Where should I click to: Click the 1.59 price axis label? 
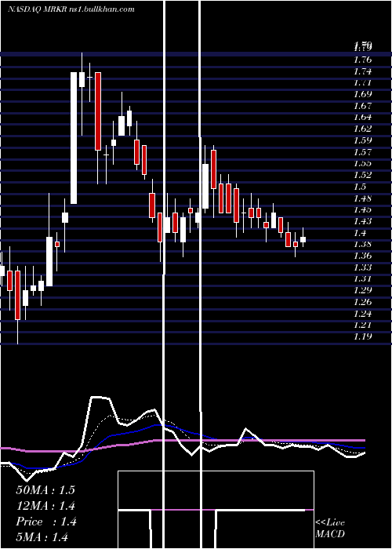point(362,140)
